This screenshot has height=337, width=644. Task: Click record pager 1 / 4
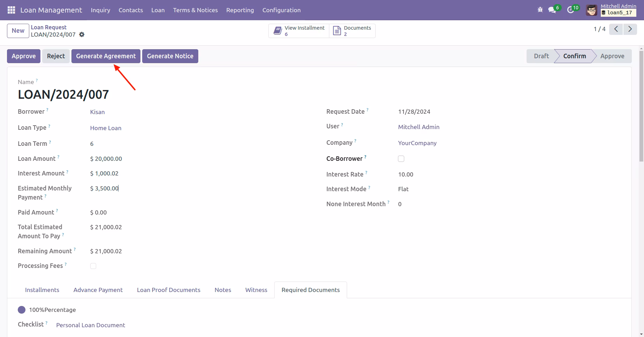[599, 29]
